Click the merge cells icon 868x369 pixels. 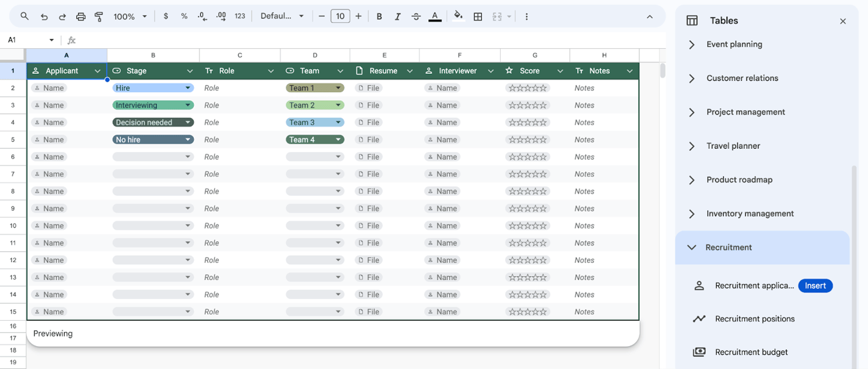tap(498, 17)
